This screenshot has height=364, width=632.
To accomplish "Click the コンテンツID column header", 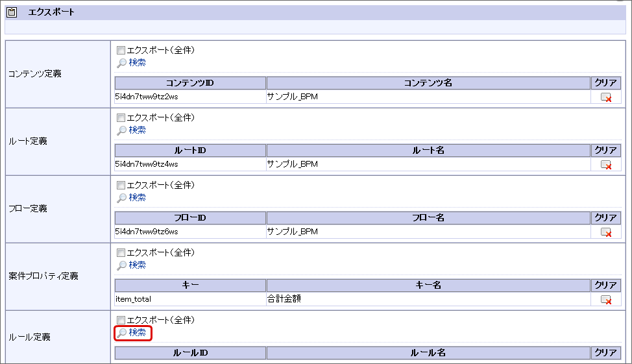I will [x=190, y=83].
